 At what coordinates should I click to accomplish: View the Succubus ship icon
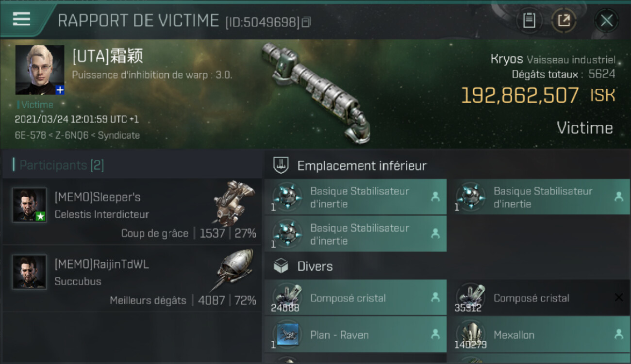(x=232, y=269)
